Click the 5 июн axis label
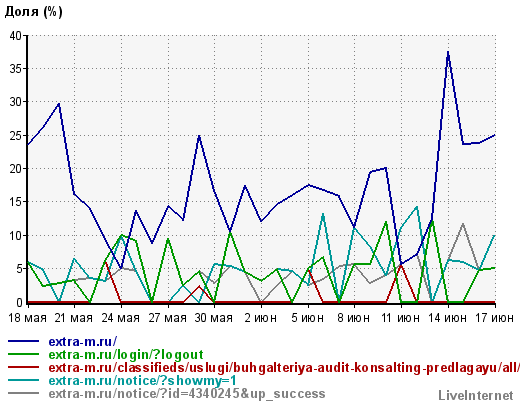This screenshot has height=405, width=520. [x=307, y=318]
